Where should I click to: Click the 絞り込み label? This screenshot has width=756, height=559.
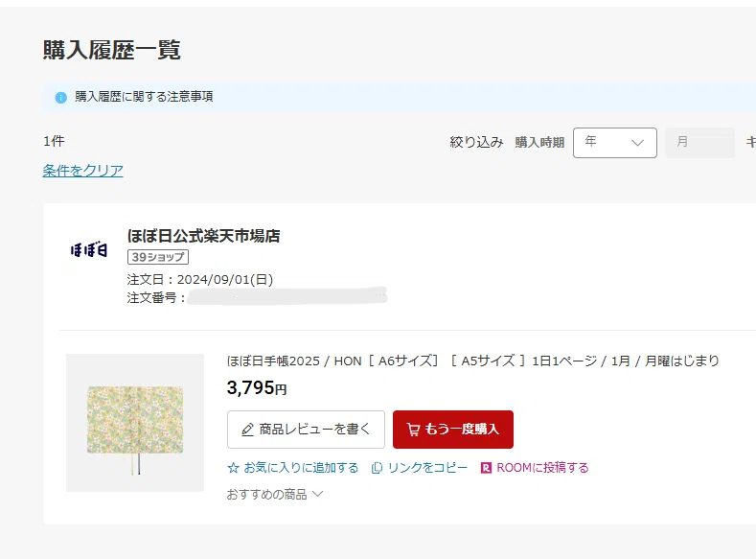click(x=476, y=142)
